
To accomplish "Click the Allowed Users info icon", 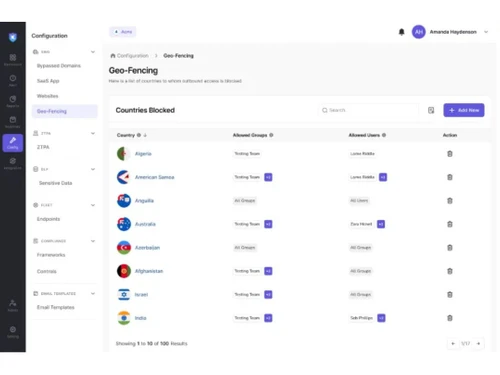I will (384, 135).
